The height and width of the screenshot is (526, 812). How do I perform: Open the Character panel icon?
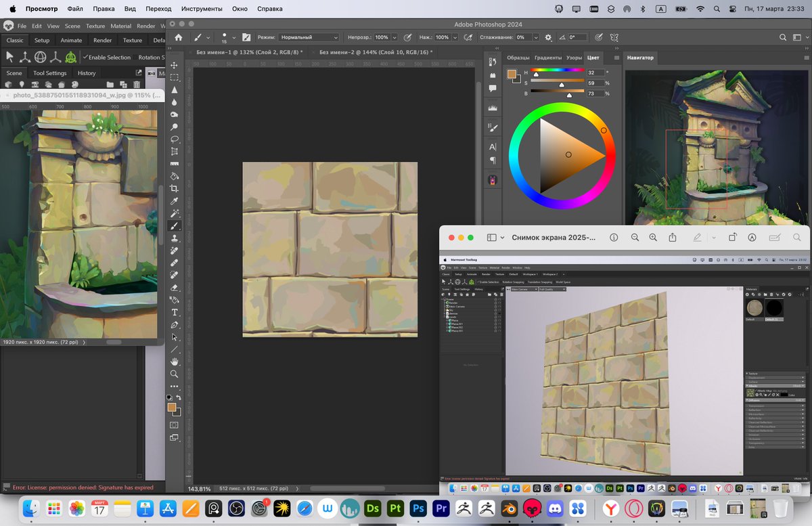[x=493, y=146]
